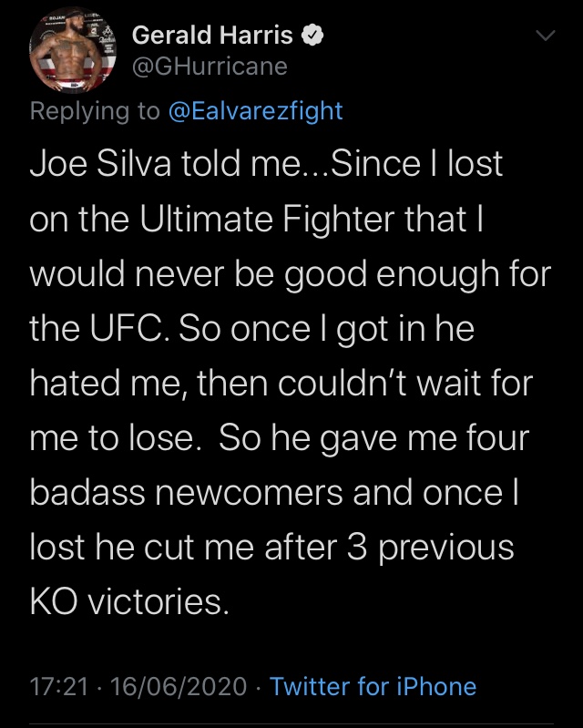This screenshot has height=728, width=583.
Task: Click the 'KO victories.' closing line
Action: pos(129,602)
